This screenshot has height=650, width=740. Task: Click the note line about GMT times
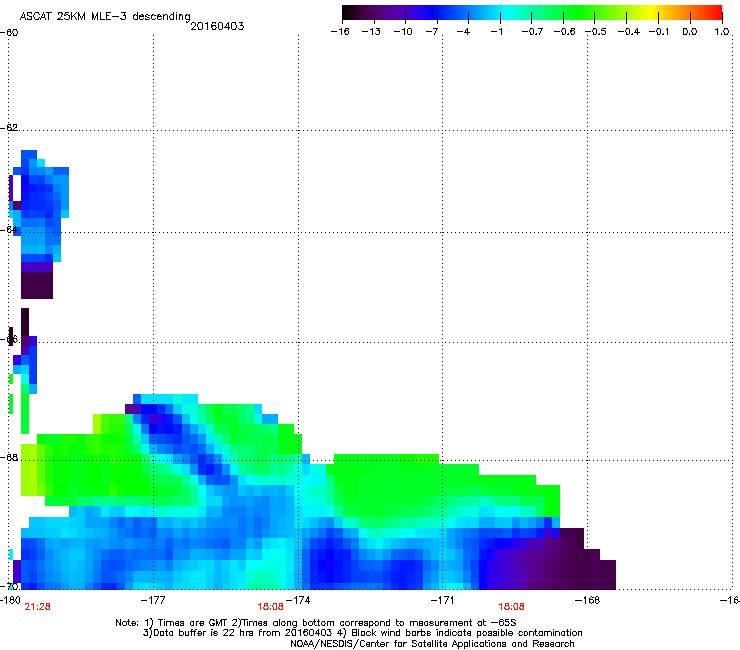point(316,623)
